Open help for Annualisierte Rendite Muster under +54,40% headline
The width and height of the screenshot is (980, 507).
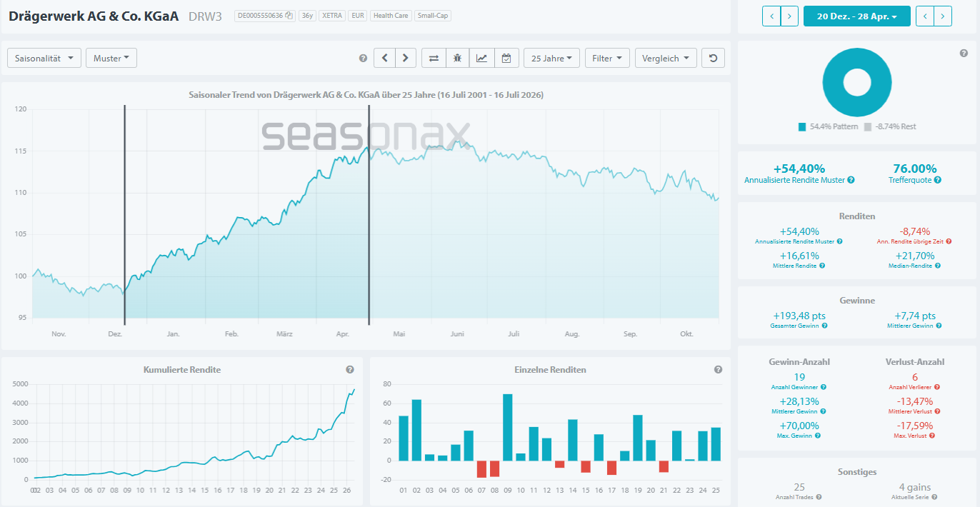coord(851,180)
